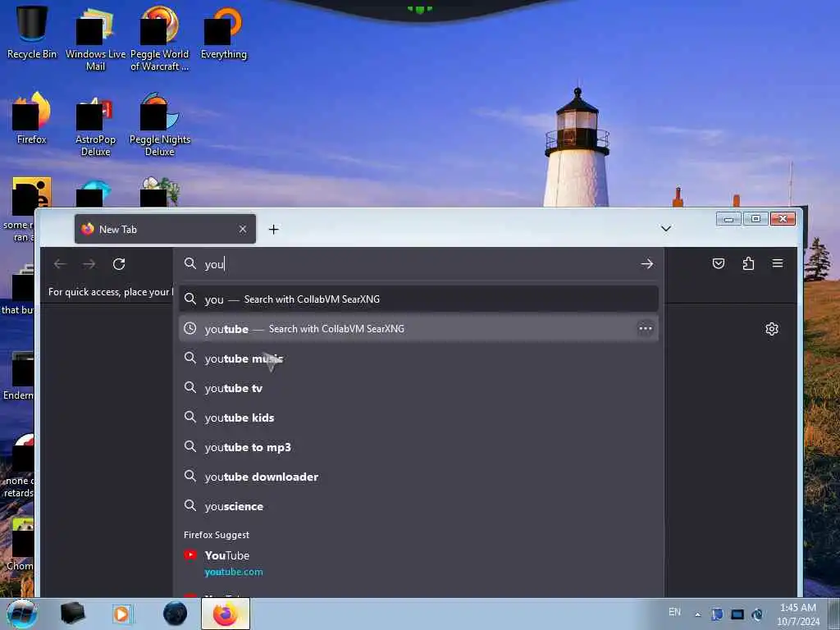Select the New Tab tab
The height and width of the screenshot is (630, 840).
(x=165, y=230)
